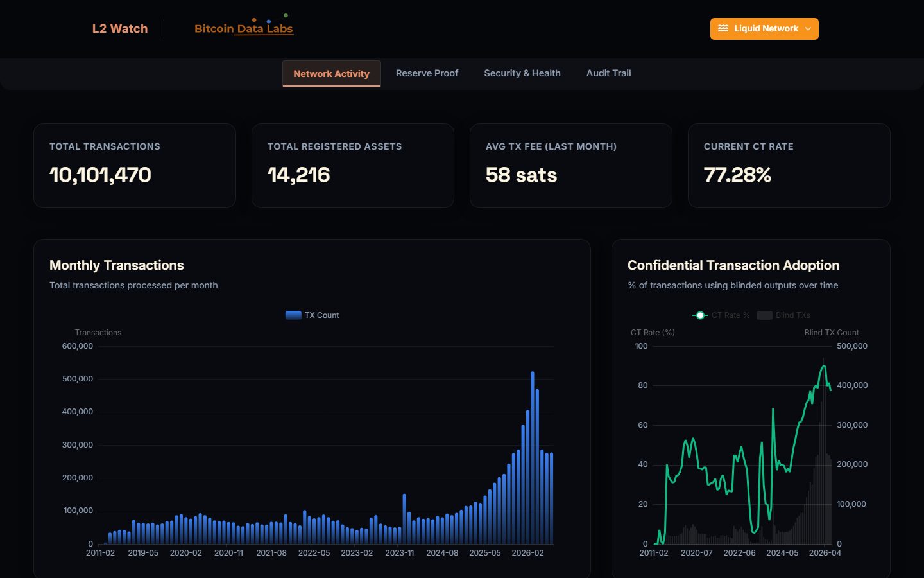The width and height of the screenshot is (924, 578).
Task: Click the chevron arrow on Liquid Network button
Action: point(808,29)
